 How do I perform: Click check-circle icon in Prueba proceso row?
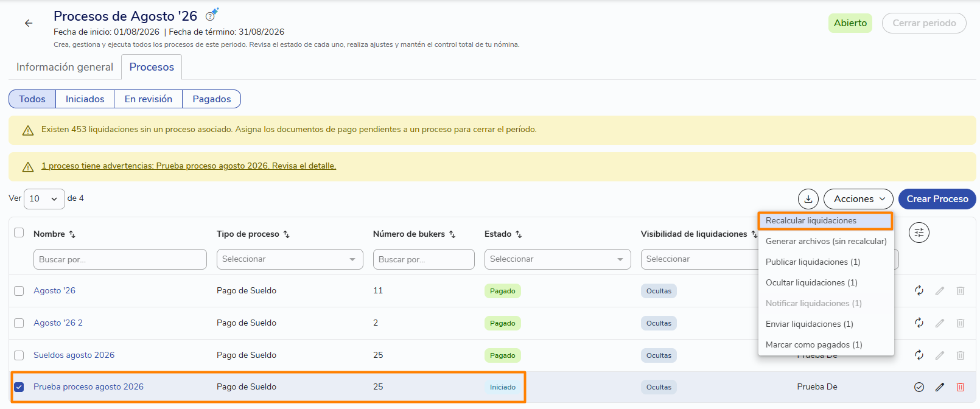tap(919, 387)
